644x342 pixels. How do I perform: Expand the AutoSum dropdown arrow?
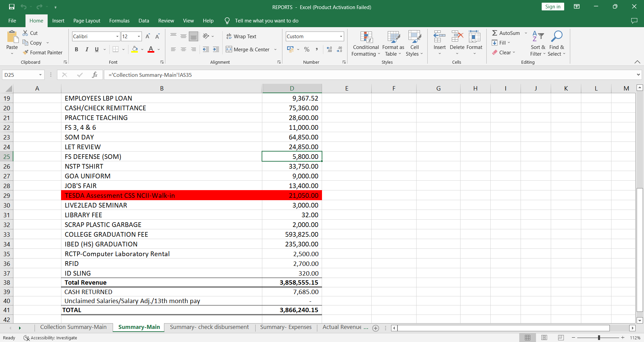526,33
